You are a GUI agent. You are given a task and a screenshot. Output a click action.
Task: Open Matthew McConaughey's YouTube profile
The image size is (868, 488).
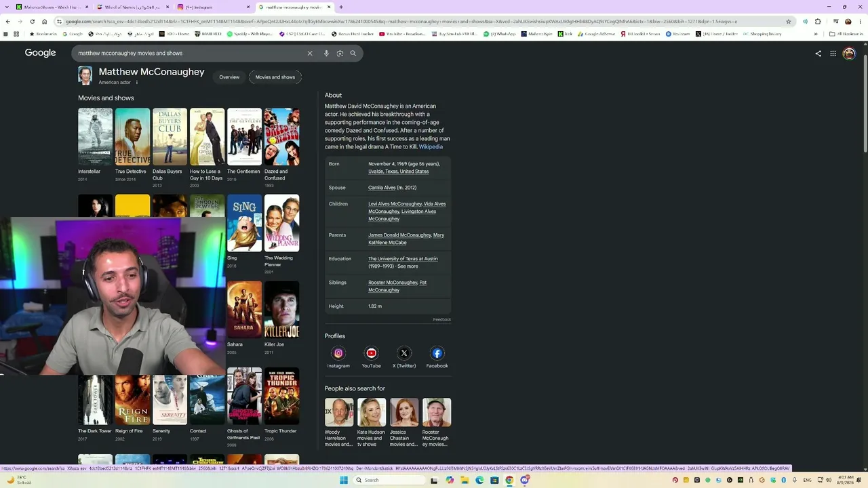(x=371, y=357)
